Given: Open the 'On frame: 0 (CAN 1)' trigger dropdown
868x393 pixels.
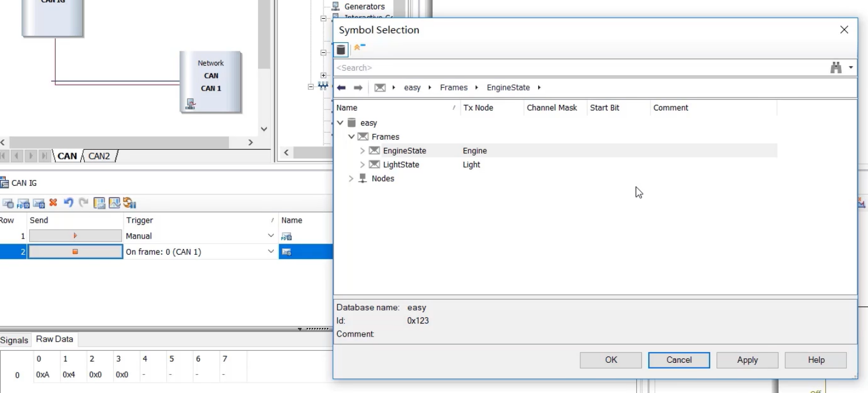Looking at the screenshot, I should [271, 252].
